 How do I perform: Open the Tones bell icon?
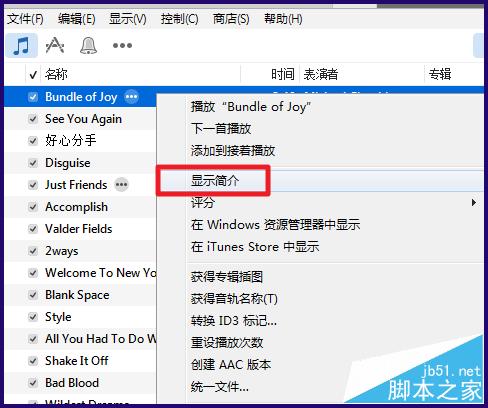89,45
